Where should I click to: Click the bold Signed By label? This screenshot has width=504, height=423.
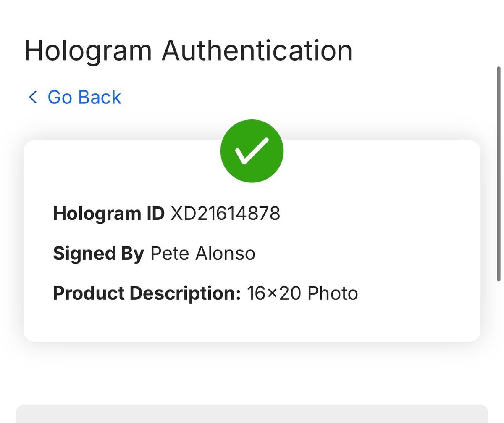point(98,254)
